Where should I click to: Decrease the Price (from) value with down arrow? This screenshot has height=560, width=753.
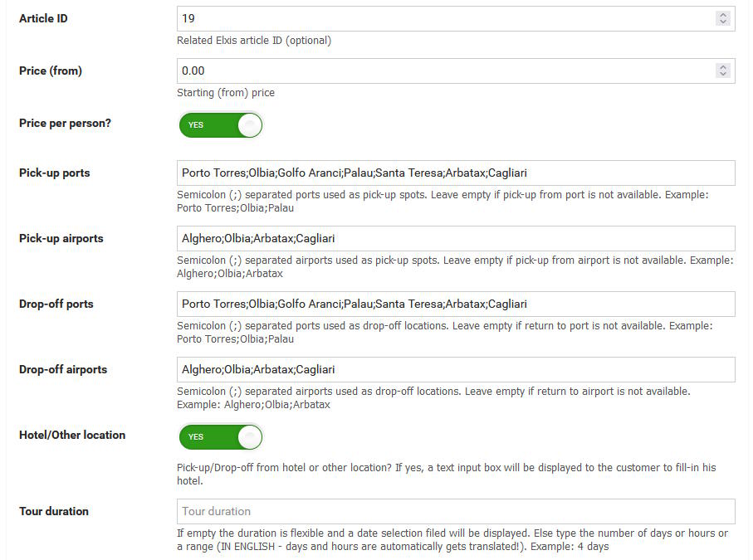click(x=723, y=75)
